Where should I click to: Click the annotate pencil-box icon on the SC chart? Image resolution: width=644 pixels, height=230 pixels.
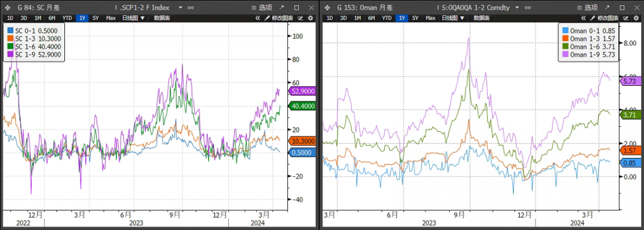[x=300, y=18]
